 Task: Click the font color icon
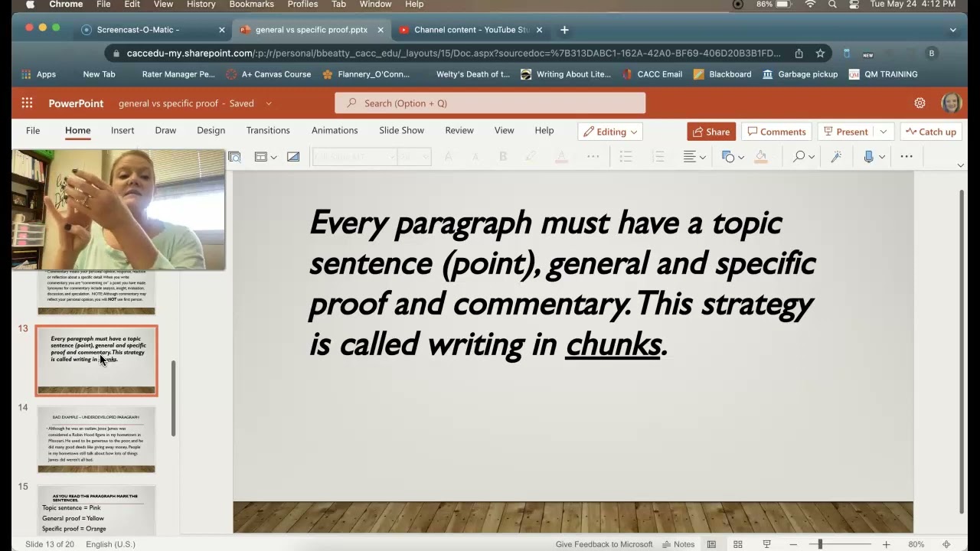[x=561, y=156]
